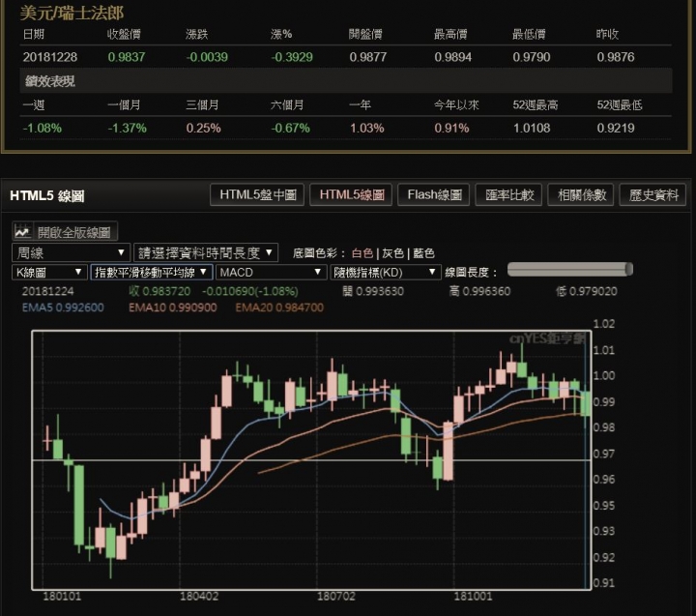
Task: Click the year-to-date value 0.91%
Action: (451, 128)
